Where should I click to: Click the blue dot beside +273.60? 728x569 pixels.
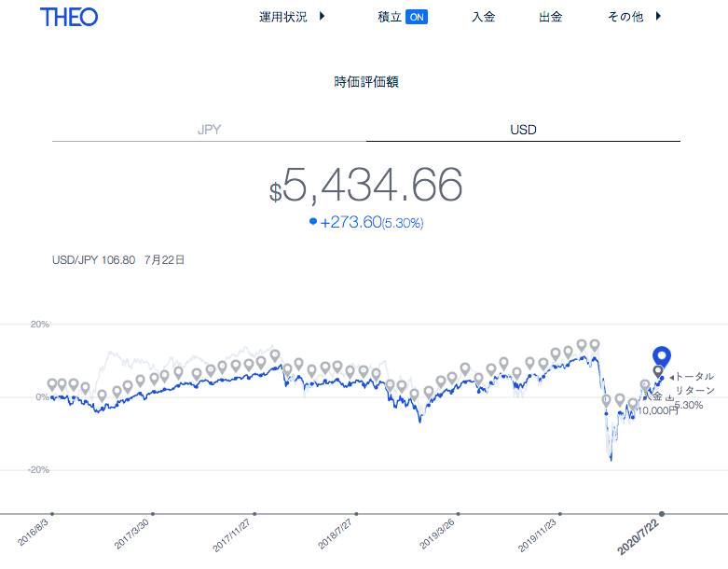[x=313, y=222]
